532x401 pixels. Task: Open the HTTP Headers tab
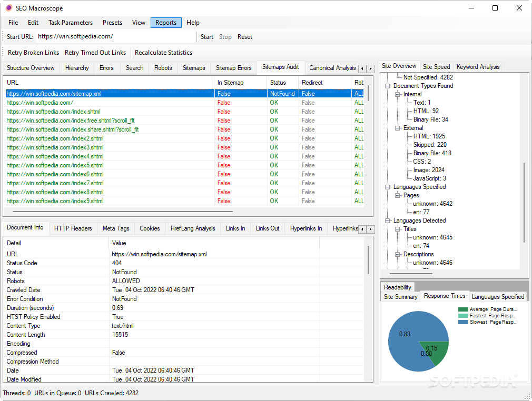(x=73, y=228)
